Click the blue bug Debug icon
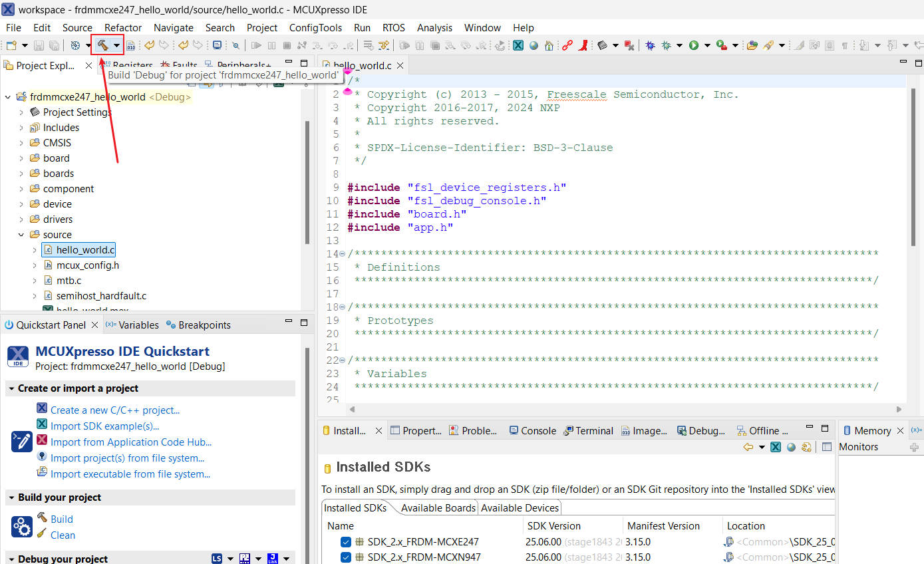Viewport: 924px width, 564px height. coord(650,45)
